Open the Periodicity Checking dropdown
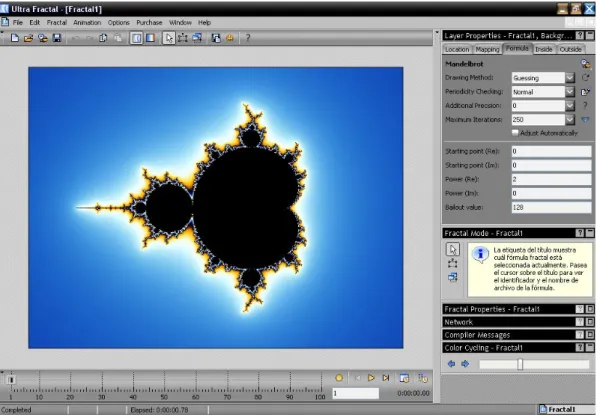 (x=570, y=92)
